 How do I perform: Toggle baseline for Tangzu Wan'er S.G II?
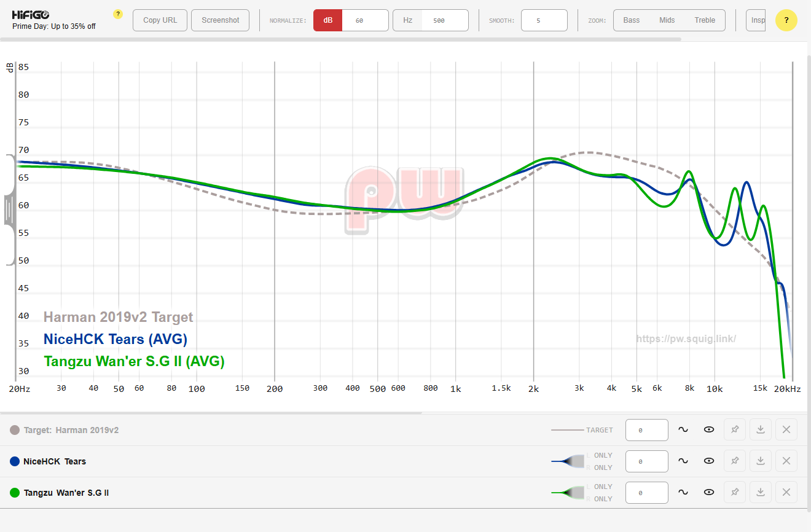[x=683, y=493]
